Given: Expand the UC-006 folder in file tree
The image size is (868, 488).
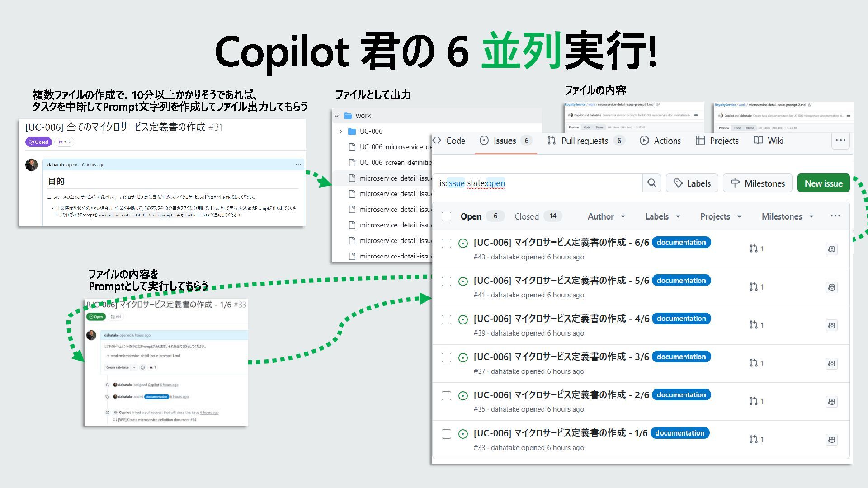Looking at the screenshot, I should (x=340, y=131).
